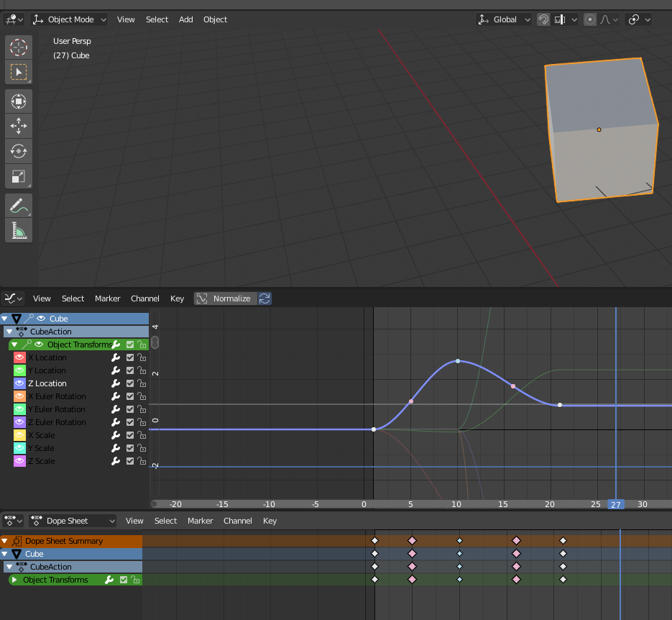This screenshot has height=620, width=672.
Task: Collapse Object Transforms group in graph editor
Action: [14, 345]
